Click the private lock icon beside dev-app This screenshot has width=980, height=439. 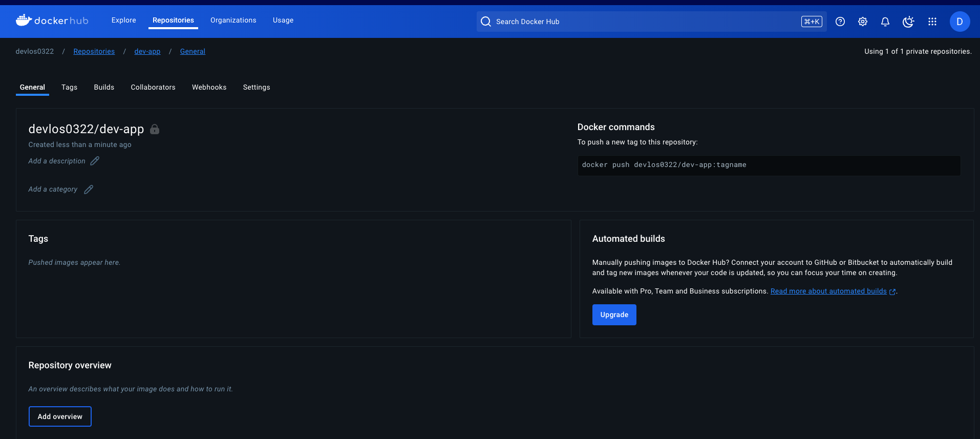[x=155, y=129]
